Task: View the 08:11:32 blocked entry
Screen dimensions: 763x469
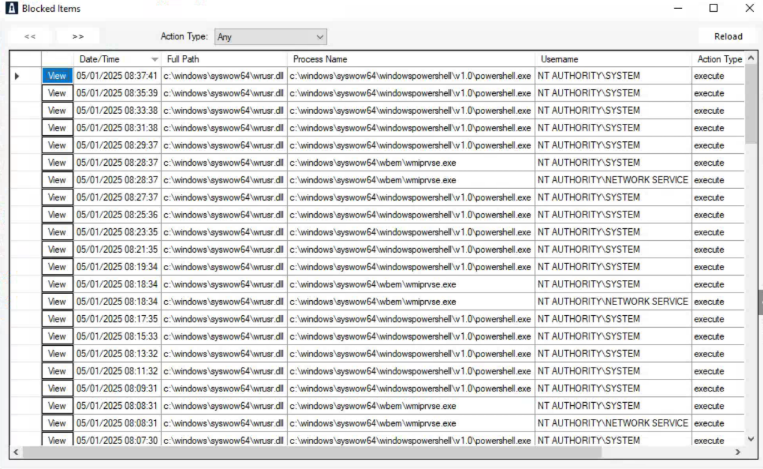Action: click(57, 371)
